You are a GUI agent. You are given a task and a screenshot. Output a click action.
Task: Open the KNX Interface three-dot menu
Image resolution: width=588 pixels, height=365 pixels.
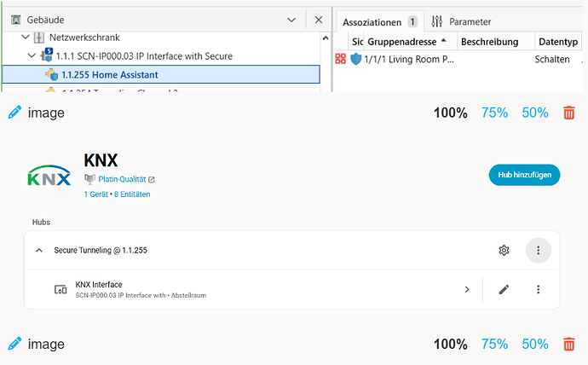pyautogui.click(x=538, y=289)
